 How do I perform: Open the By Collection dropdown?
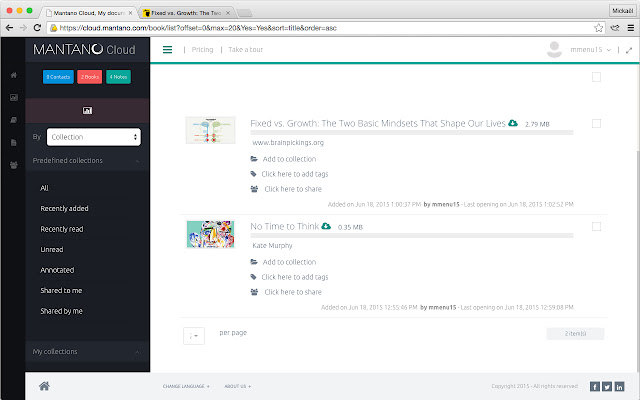94,137
